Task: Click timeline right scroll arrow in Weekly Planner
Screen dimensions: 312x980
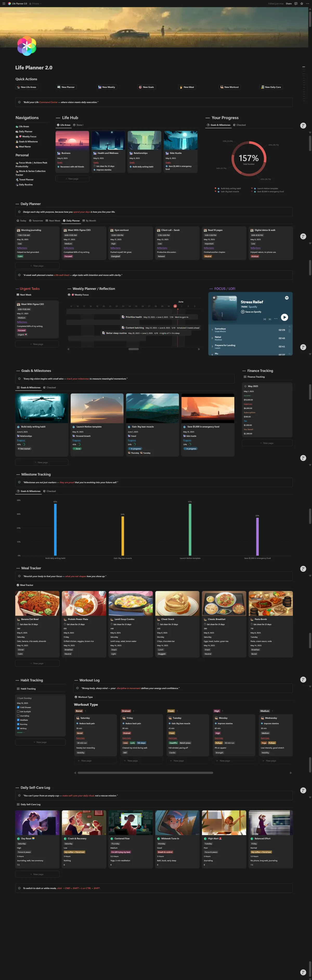Action: (x=199, y=349)
